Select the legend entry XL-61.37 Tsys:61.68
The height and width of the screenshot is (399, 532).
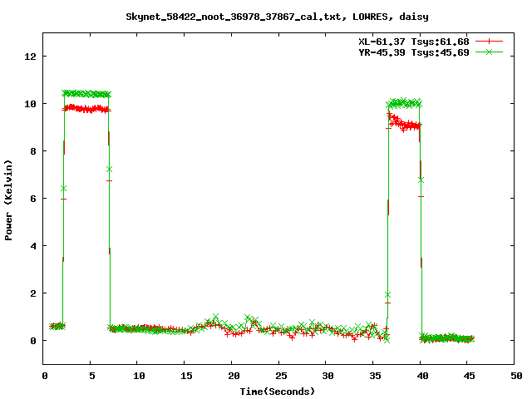click(414, 42)
